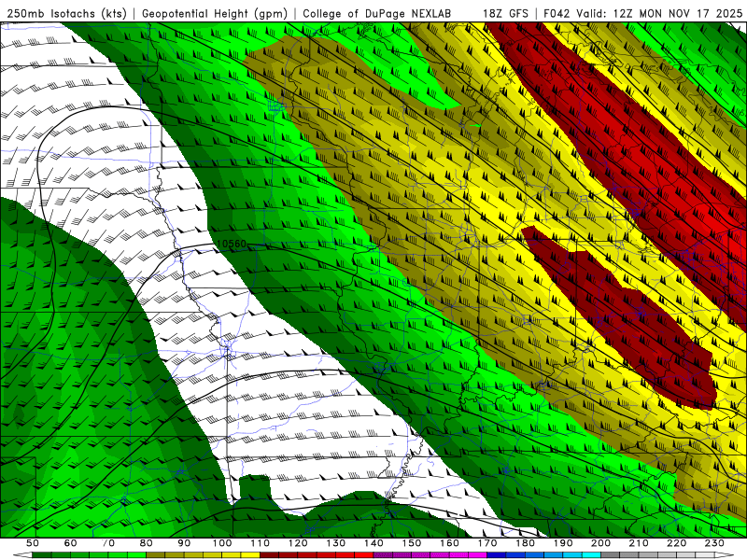Click the '90' value on the color scale
The width and height of the screenshot is (747, 560).
(x=184, y=543)
